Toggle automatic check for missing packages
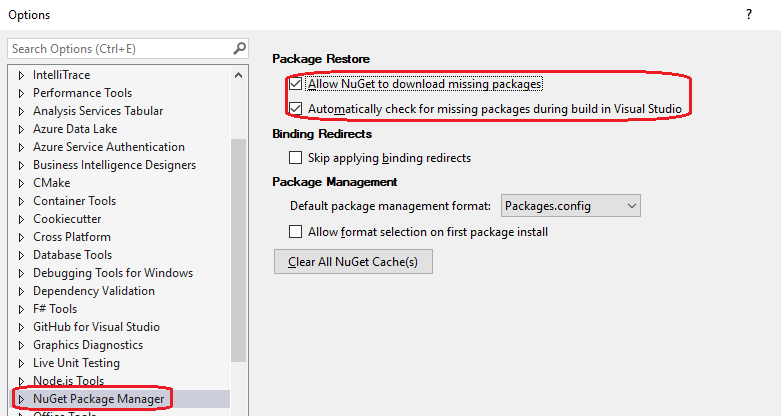This screenshot has width=781, height=416. click(295, 108)
